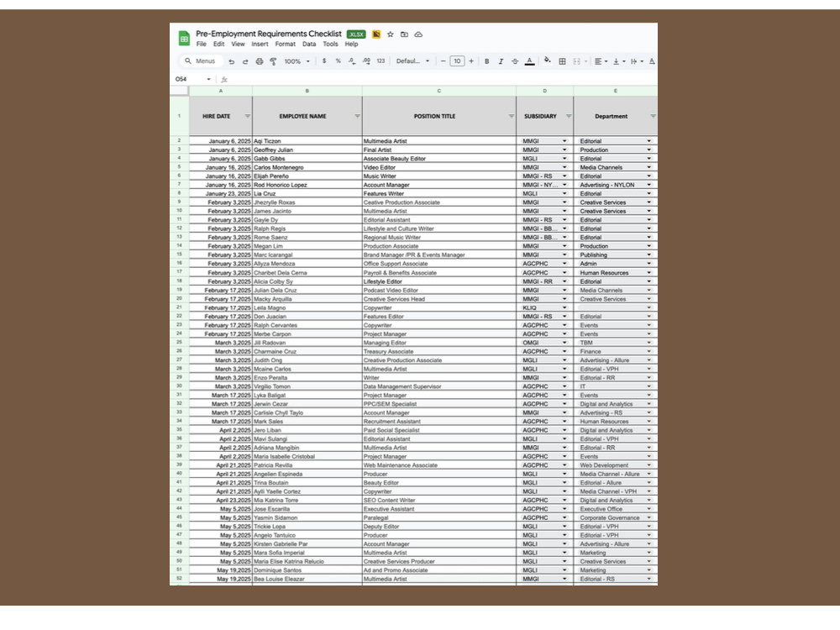The image size is (840, 630).
Task: Open vertical align dropdown
Action: tap(619, 61)
